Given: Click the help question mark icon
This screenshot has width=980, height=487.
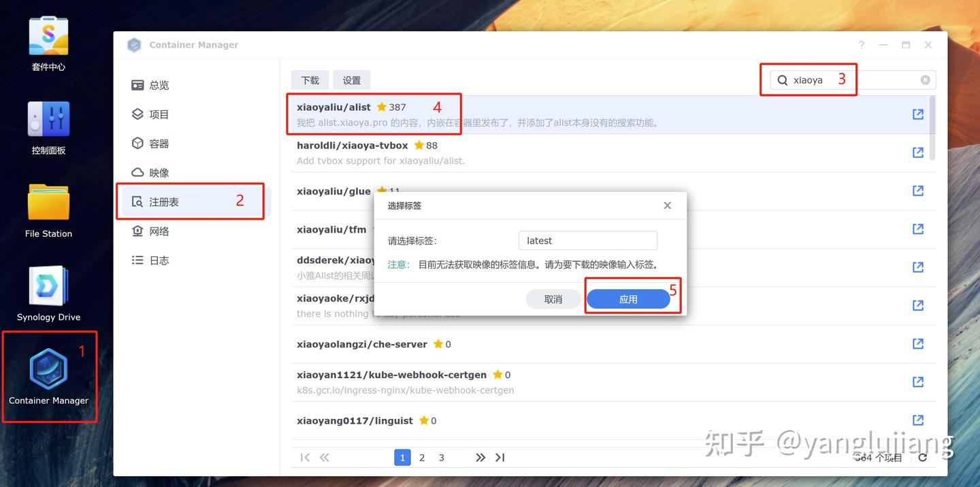Looking at the screenshot, I should (x=861, y=45).
